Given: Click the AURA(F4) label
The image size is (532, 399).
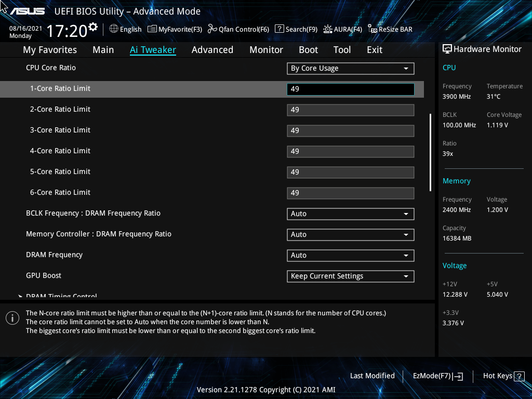Looking at the screenshot, I should 348,29.
